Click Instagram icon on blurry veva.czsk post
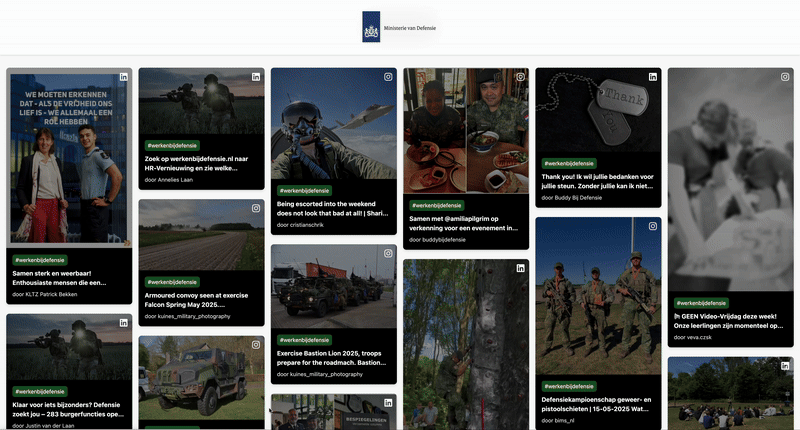The height and width of the screenshot is (430, 800). (x=785, y=77)
